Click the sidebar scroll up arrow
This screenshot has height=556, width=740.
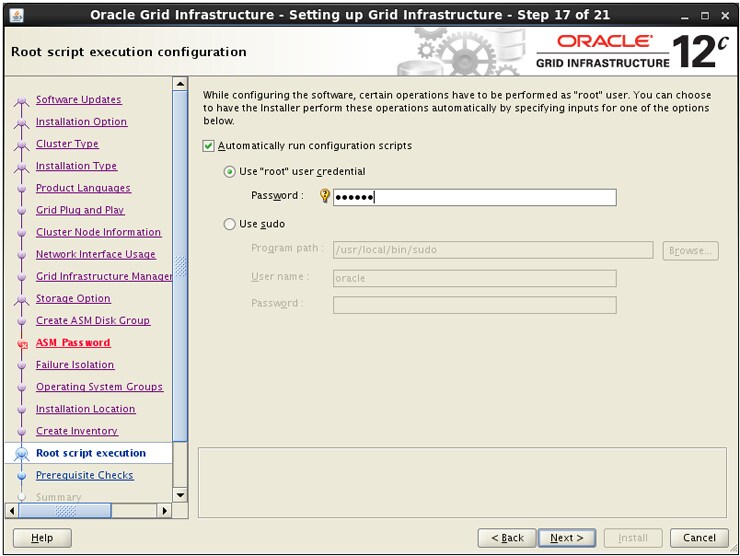[x=180, y=84]
